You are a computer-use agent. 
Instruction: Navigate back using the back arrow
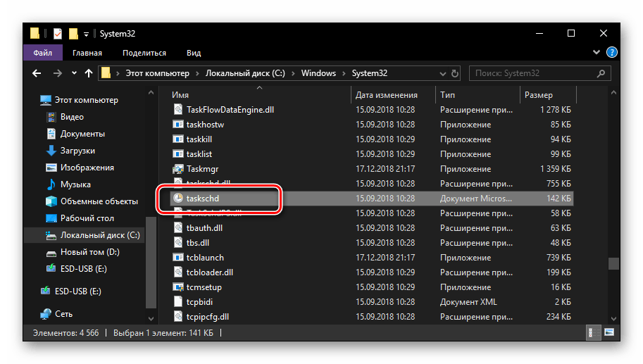(x=37, y=73)
